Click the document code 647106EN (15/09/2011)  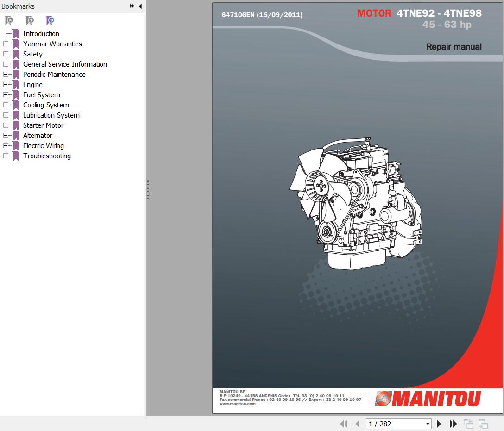click(262, 15)
